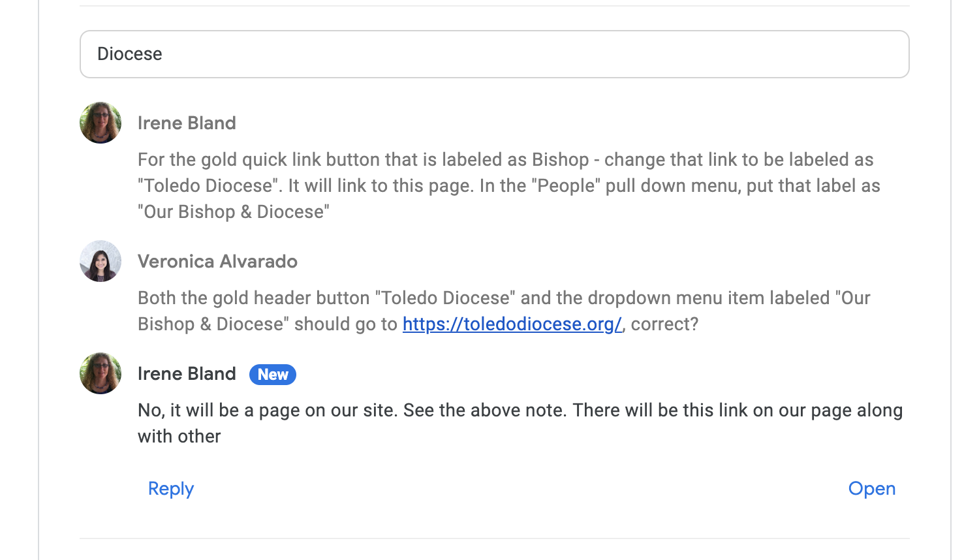Click the word correct after the link
The height and width of the screenshot is (560, 979).
point(660,324)
